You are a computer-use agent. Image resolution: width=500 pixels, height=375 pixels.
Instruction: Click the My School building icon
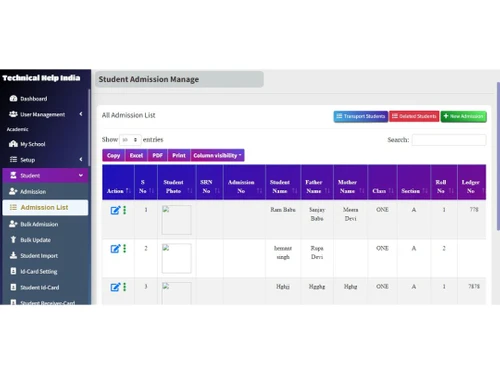click(x=13, y=144)
